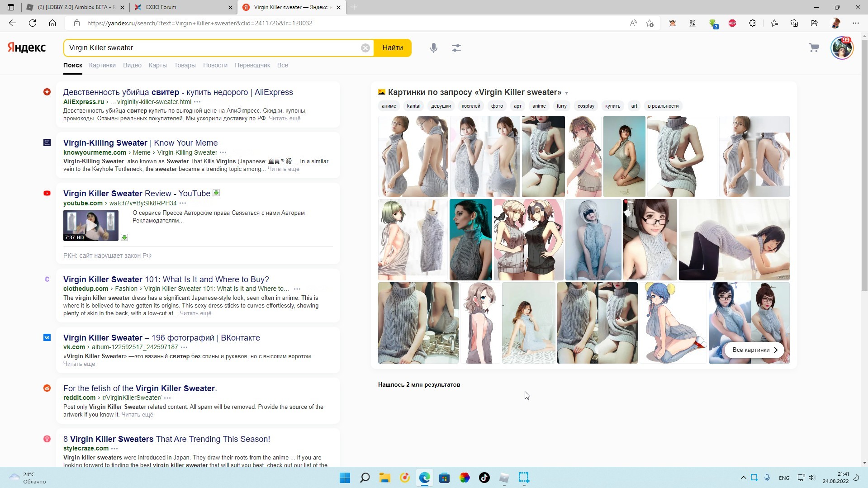The width and height of the screenshot is (868, 488).
Task: Click the browser address bar URL
Action: tap(199, 23)
